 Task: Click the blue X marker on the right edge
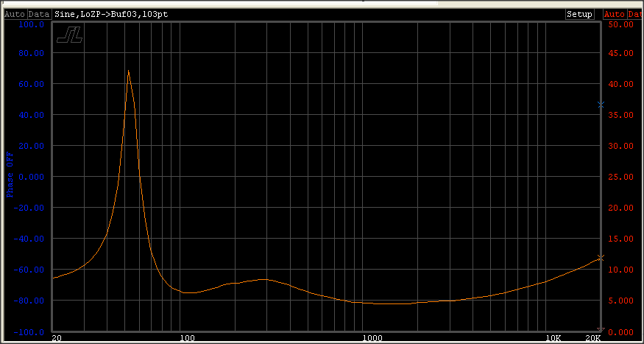click(601, 105)
